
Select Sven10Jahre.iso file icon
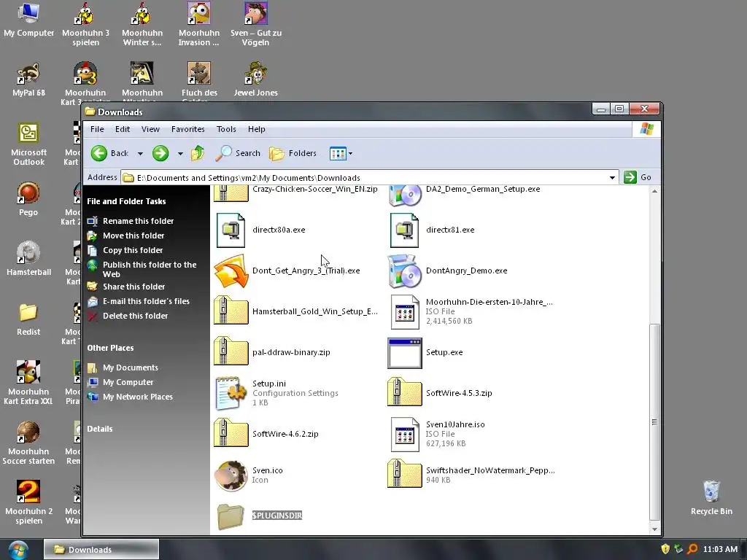tap(404, 435)
